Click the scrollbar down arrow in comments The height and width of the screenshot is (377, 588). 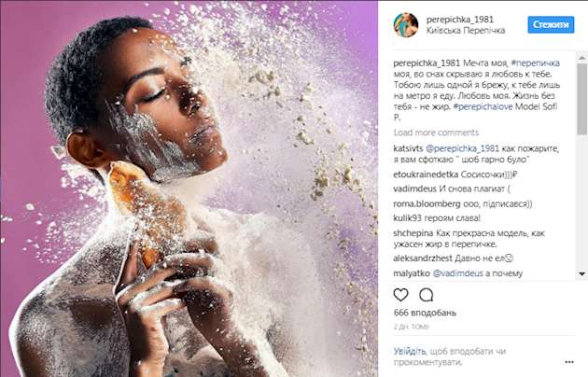(582, 274)
